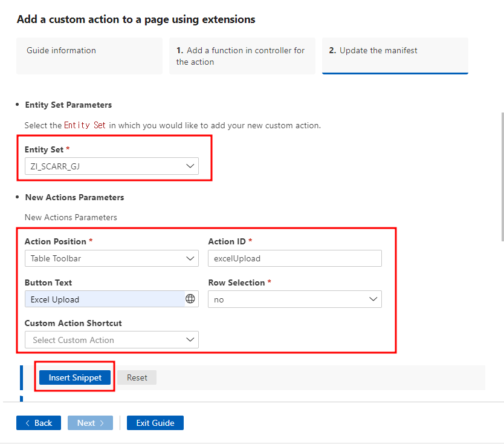
Task: Click the Entity Set Parameters heading
Action: pyautogui.click(x=68, y=105)
